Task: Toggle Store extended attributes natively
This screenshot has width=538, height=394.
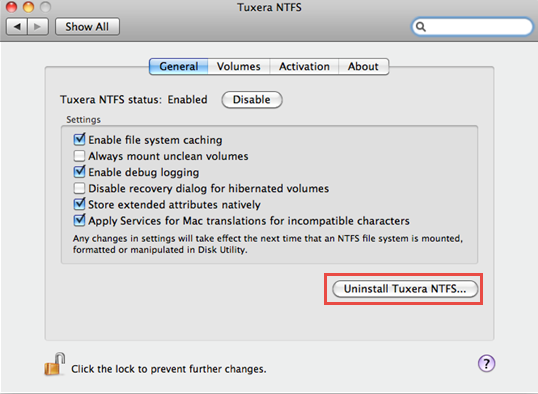Action: (79, 204)
